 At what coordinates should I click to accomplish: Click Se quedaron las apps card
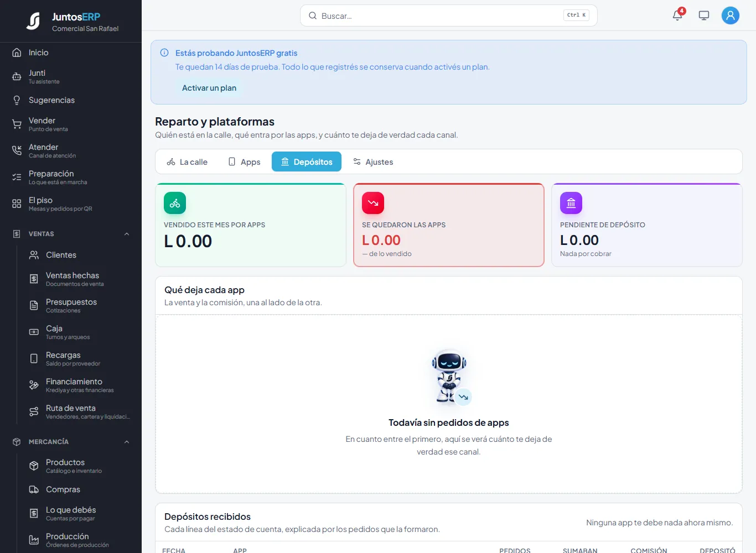449,225
